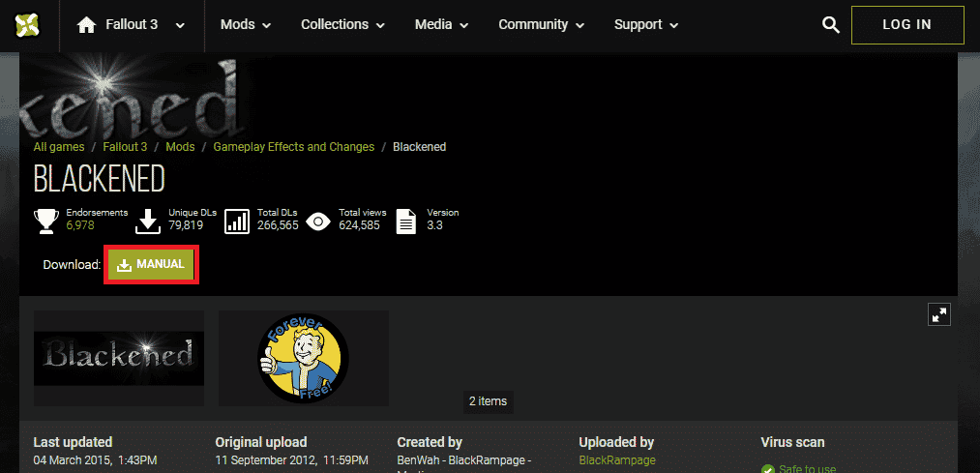Viewport: 980px width, 473px height.
Task: Open the Collections dropdown menu
Action: pos(342,25)
